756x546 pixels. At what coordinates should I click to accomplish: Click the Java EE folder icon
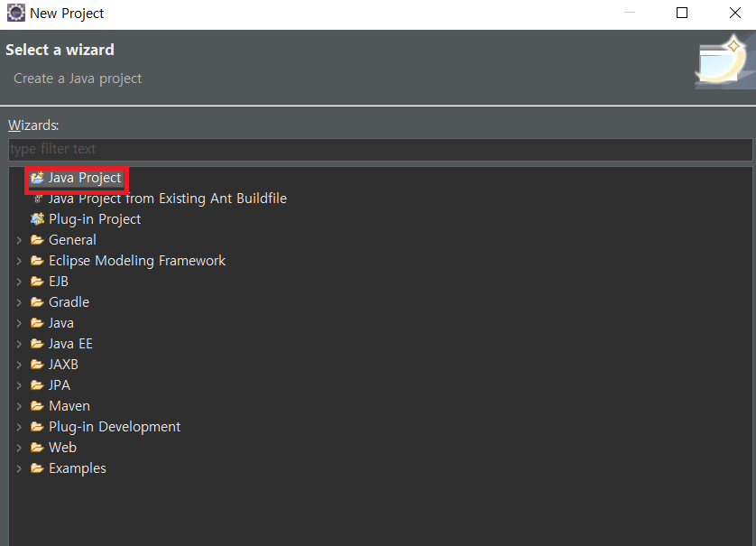pyautogui.click(x=37, y=344)
